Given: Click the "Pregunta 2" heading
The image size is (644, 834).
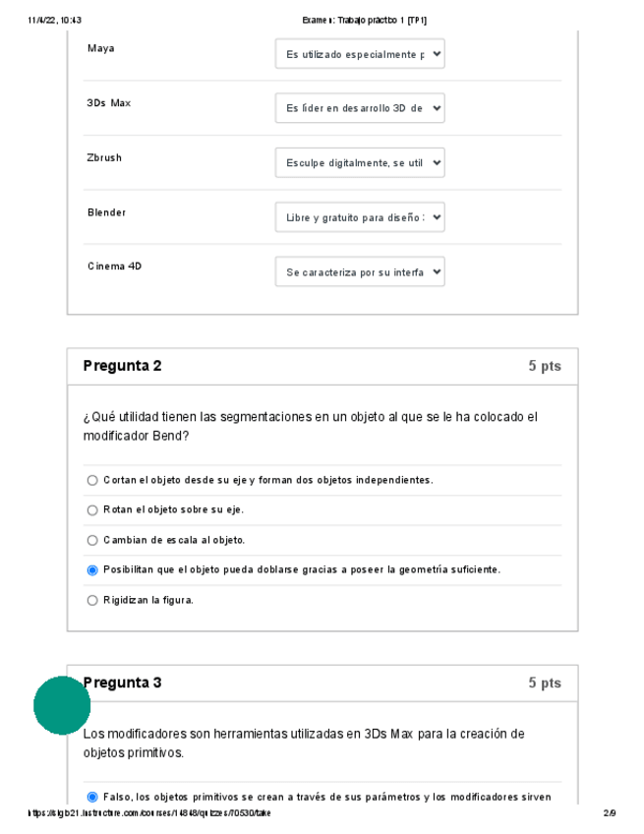Looking at the screenshot, I should coord(123,366).
